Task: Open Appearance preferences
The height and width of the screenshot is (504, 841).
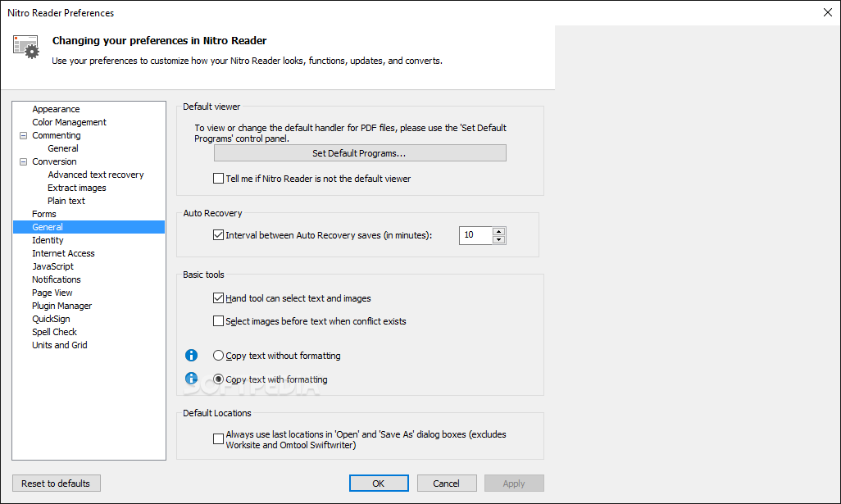Action: point(56,109)
